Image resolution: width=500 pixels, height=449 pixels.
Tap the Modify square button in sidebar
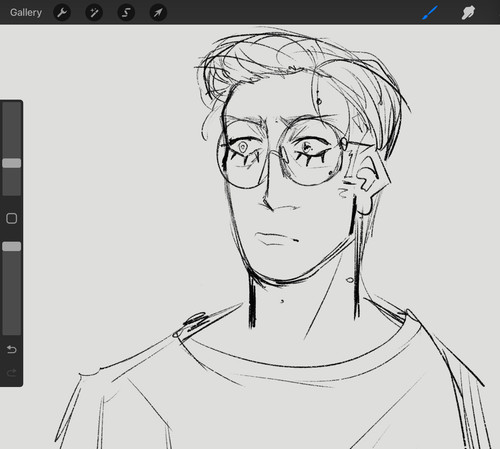(x=12, y=218)
